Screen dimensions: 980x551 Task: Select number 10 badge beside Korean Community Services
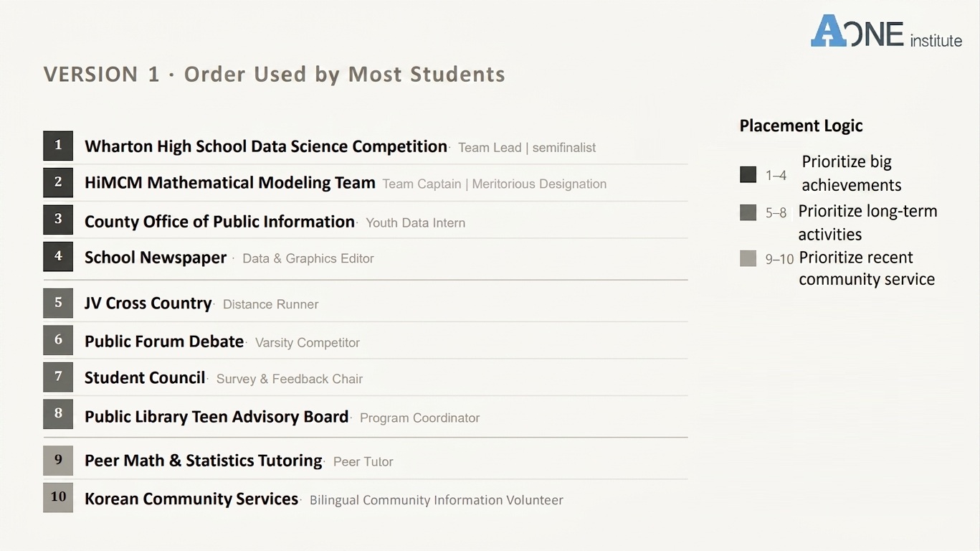[x=58, y=497]
